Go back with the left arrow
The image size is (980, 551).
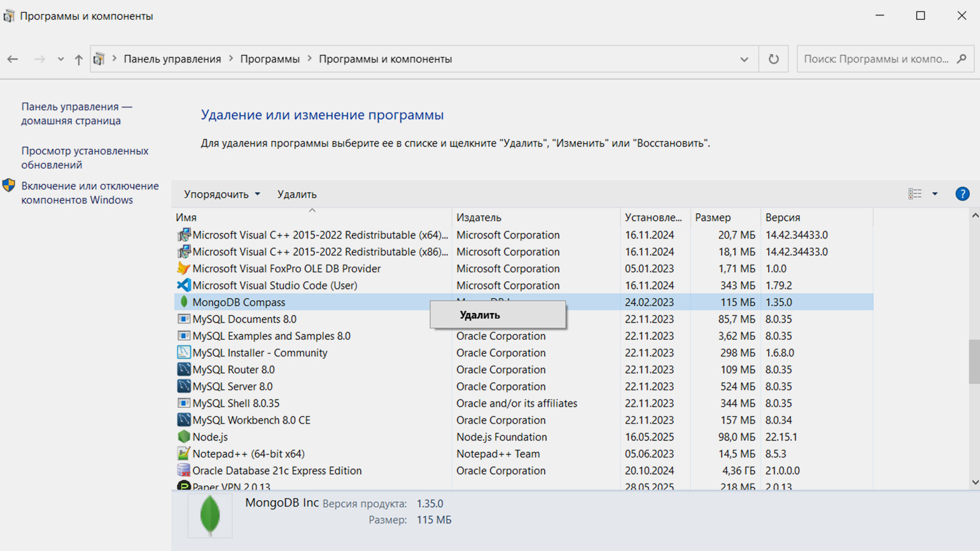(x=13, y=59)
